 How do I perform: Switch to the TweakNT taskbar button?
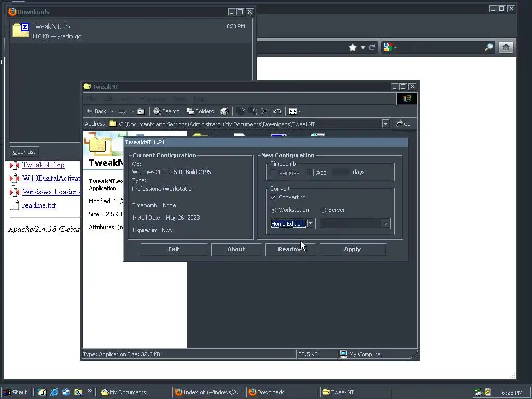(356, 392)
